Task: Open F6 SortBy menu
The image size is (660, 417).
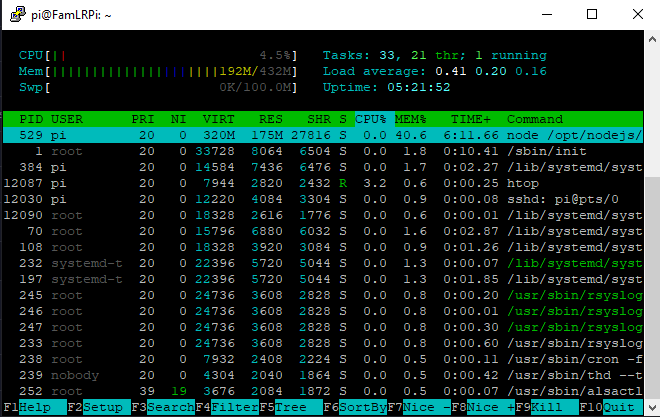Action: pyautogui.click(x=355, y=407)
